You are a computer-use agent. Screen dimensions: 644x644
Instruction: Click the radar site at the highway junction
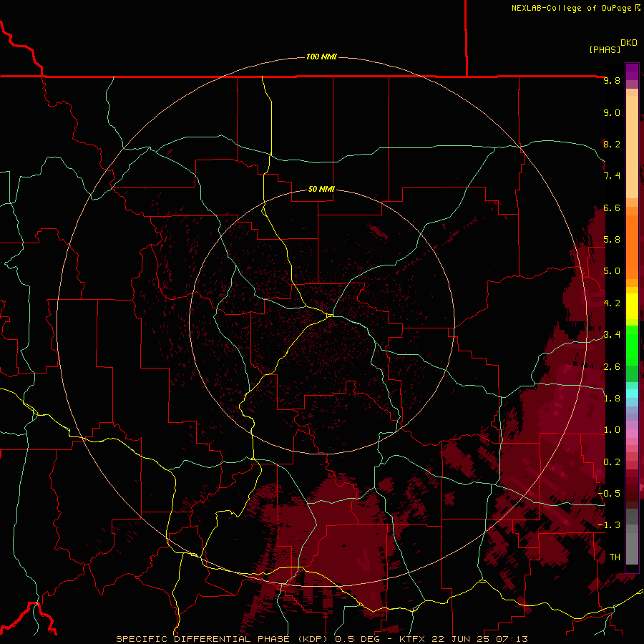point(330,315)
